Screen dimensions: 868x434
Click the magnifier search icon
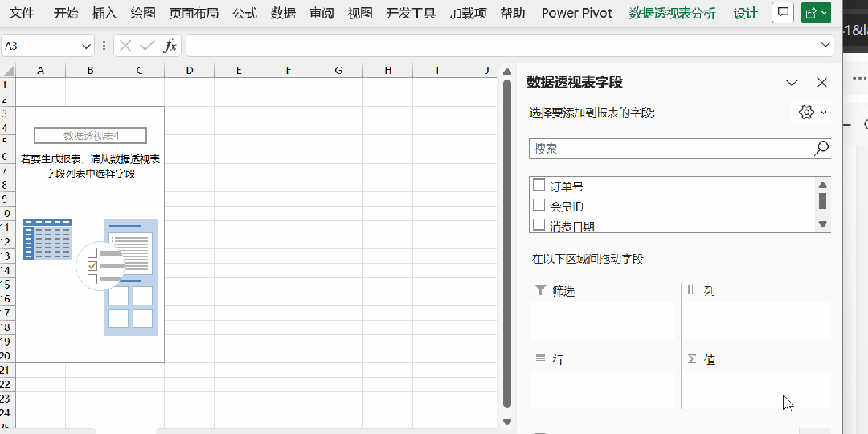[821, 148]
